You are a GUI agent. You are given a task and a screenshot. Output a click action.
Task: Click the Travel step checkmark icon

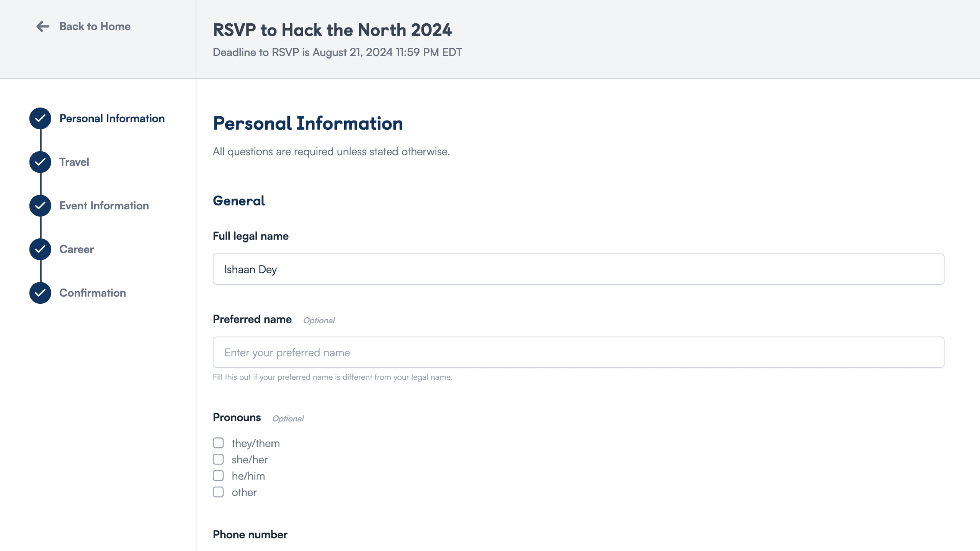[40, 162]
